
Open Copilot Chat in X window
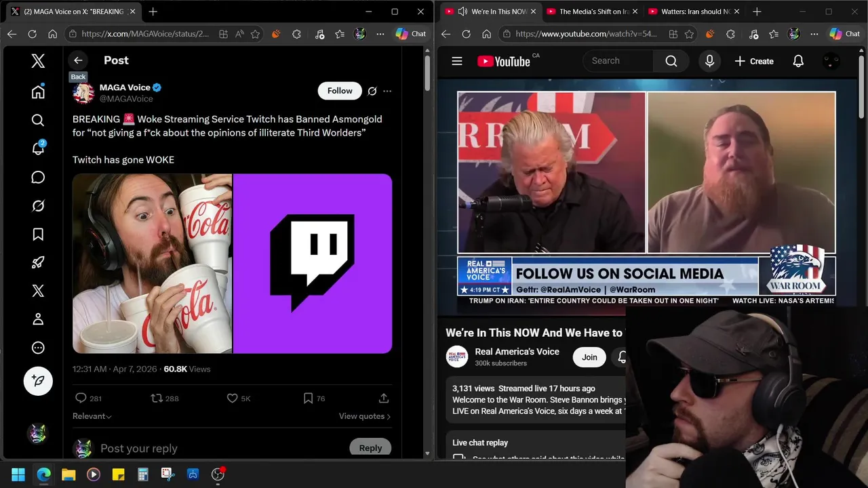(x=411, y=34)
